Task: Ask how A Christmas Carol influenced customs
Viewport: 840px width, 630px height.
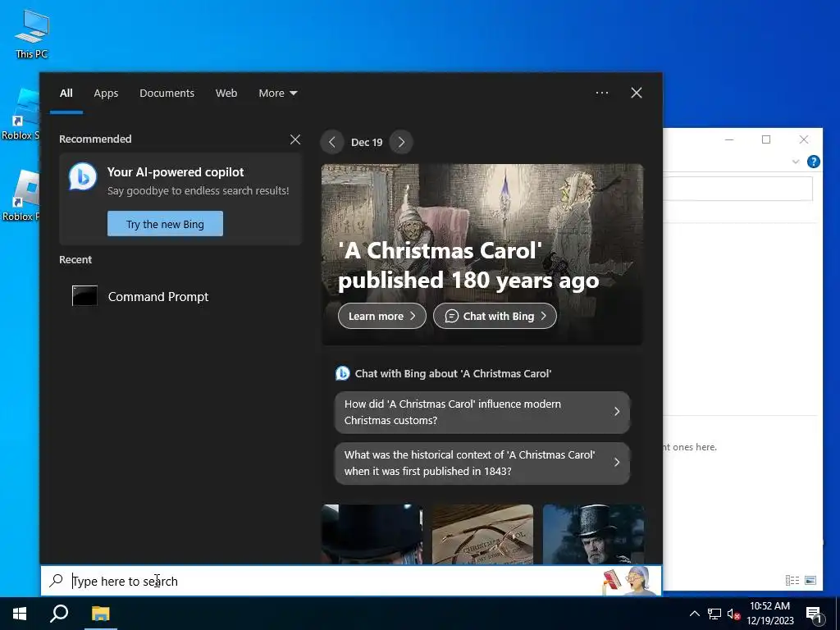Action: (x=482, y=413)
